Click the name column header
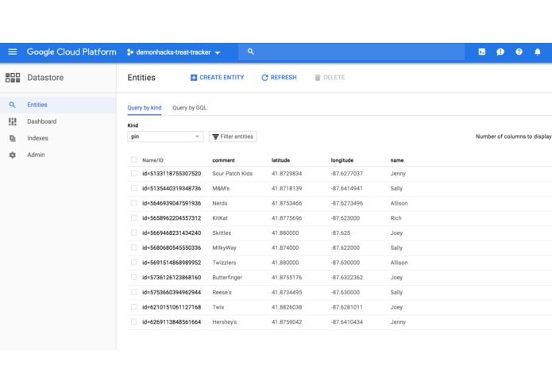This screenshot has height=392, width=552. coord(397,160)
